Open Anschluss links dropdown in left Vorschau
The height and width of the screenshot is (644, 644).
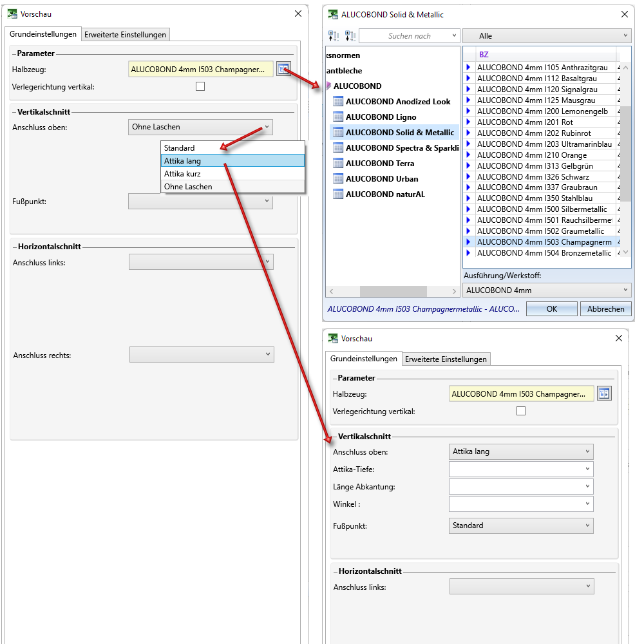[x=201, y=261]
